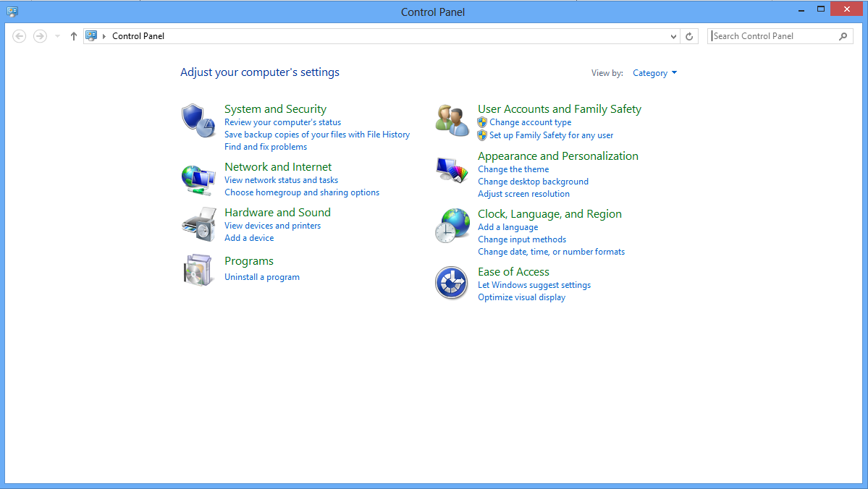The image size is (868, 489).
Task: Expand the breadcrumb arrow before Control Panel
Action: (x=104, y=36)
